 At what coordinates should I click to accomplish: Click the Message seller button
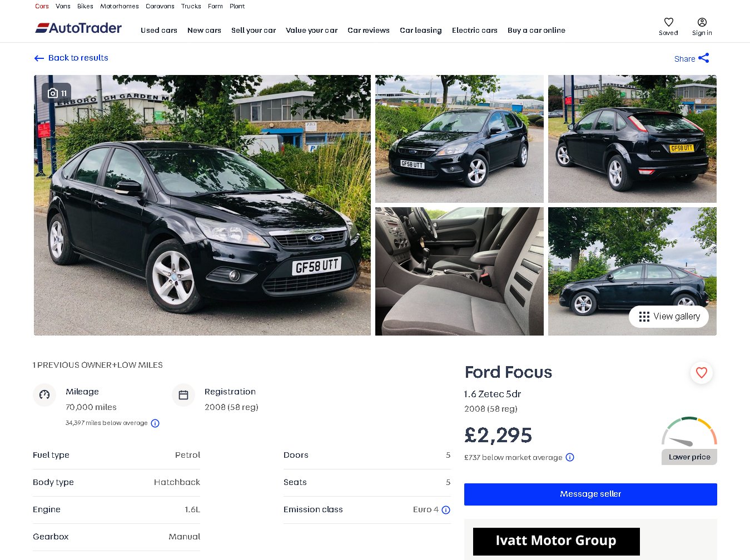pos(590,494)
